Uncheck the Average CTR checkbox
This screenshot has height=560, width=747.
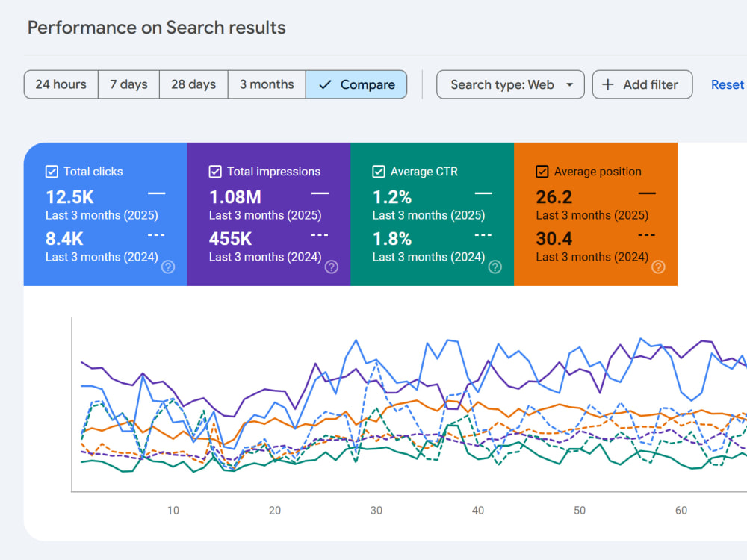click(379, 172)
